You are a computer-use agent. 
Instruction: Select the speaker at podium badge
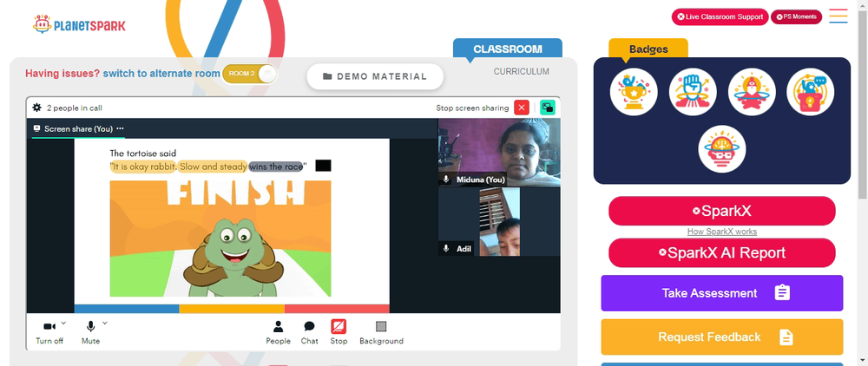[x=811, y=92]
